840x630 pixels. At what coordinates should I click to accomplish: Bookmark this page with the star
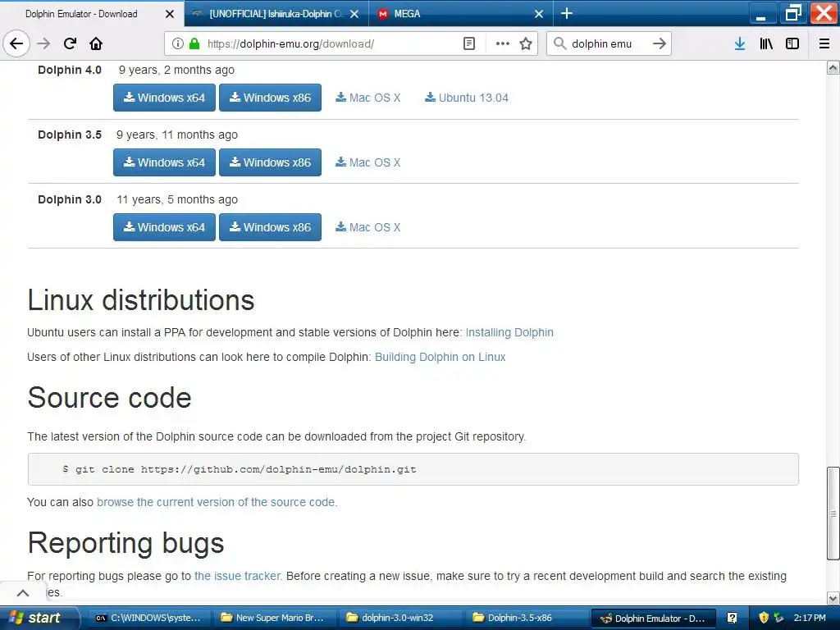[526, 43]
